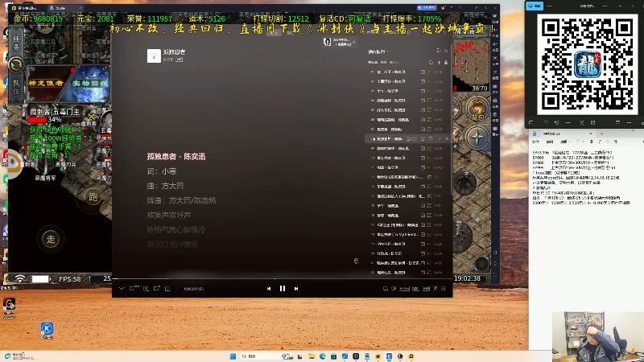Open the 编辑 menu in Notepad
The image size is (644, 362).
click(550, 142)
